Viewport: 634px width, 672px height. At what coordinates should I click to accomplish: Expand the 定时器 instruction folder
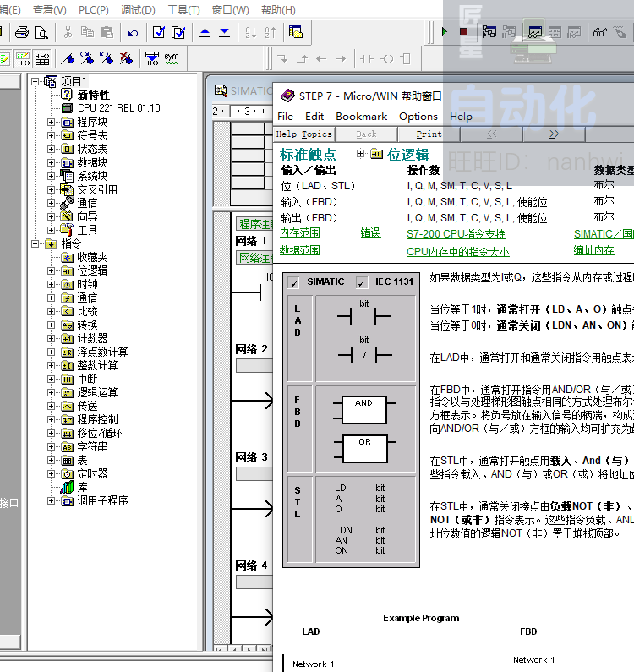51,474
